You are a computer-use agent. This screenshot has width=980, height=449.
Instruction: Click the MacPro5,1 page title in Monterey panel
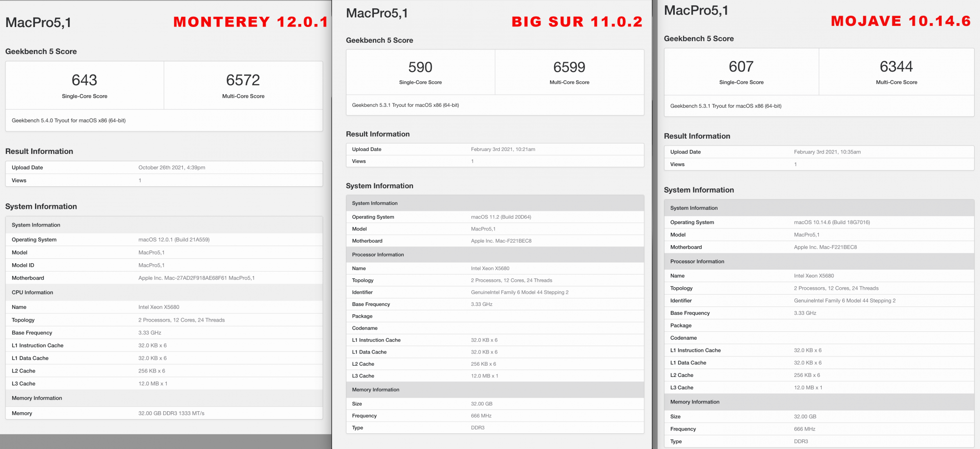[38, 23]
